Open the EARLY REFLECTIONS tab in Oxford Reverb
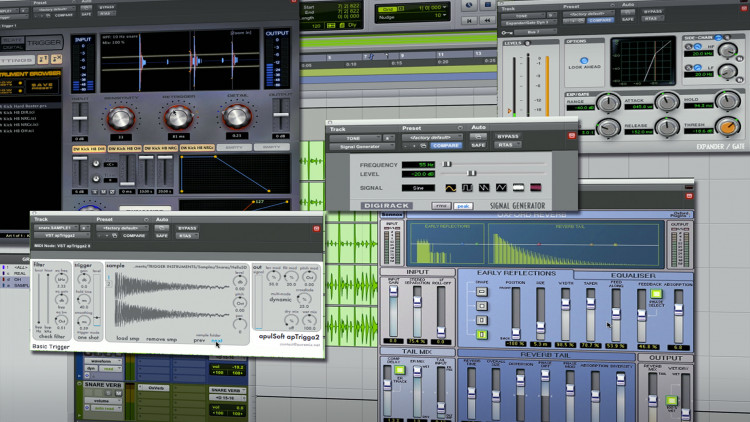 (x=516, y=273)
